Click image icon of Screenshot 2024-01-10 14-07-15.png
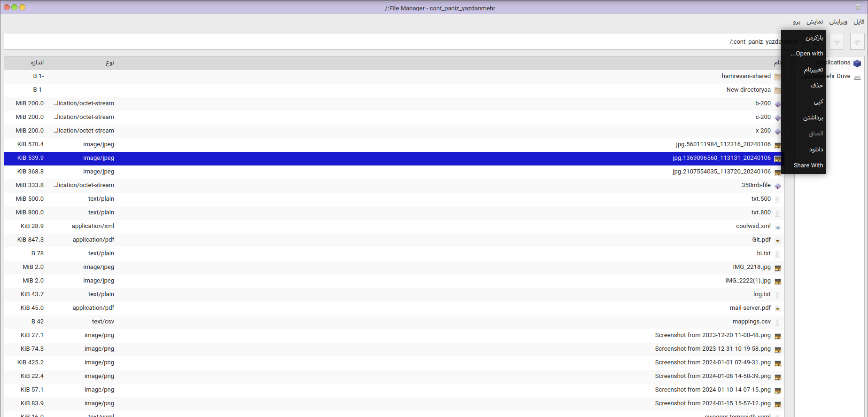 [x=778, y=390]
